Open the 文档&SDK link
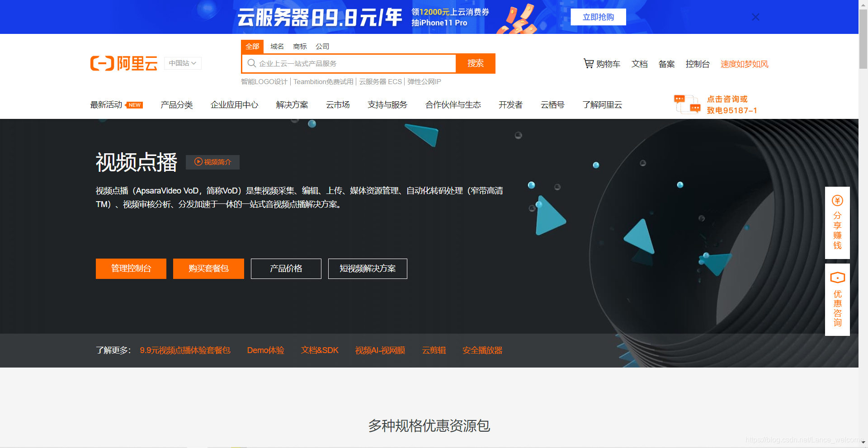This screenshot has width=868, height=448. pyautogui.click(x=320, y=350)
